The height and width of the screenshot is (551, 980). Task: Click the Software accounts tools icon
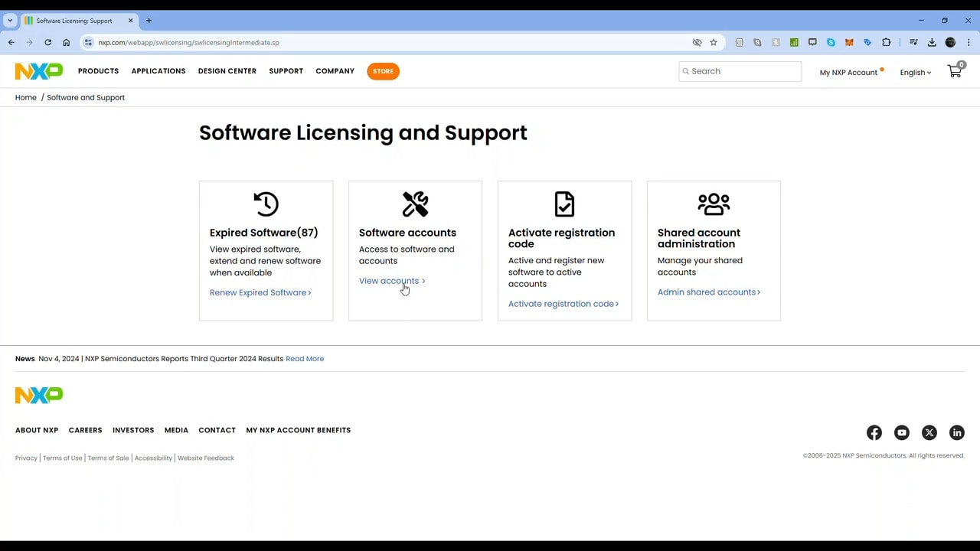pyautogui.click(x=415, y=204)
